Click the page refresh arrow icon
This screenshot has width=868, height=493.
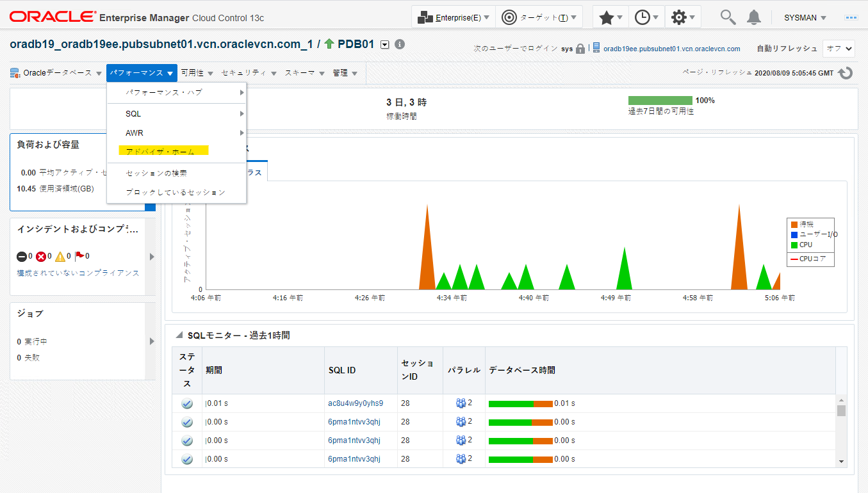(844, 72)
